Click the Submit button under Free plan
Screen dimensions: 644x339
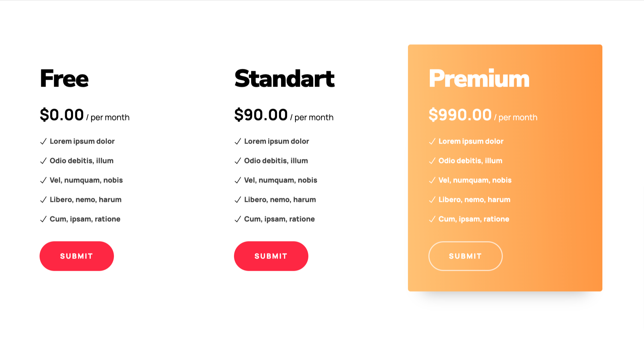[77, 256]
